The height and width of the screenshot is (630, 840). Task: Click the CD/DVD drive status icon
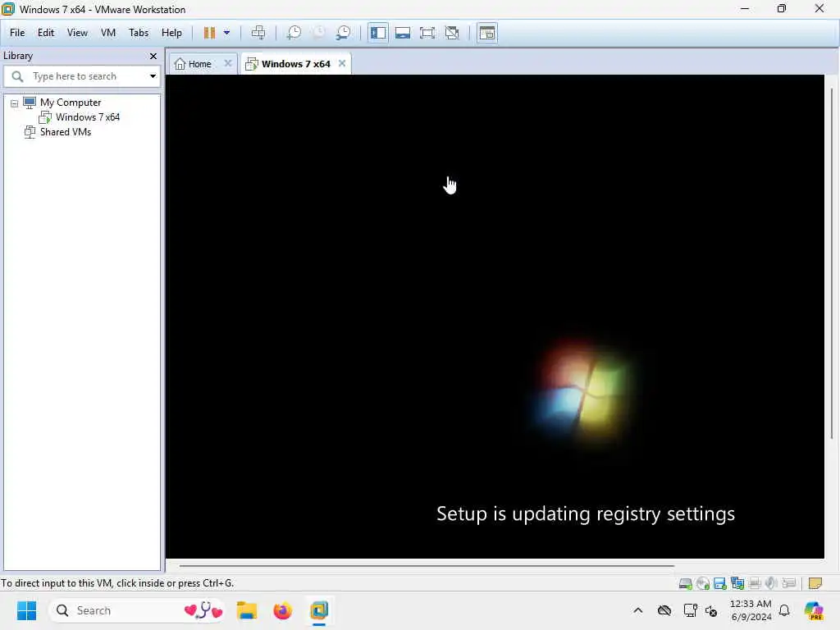[x=703, y=583]
